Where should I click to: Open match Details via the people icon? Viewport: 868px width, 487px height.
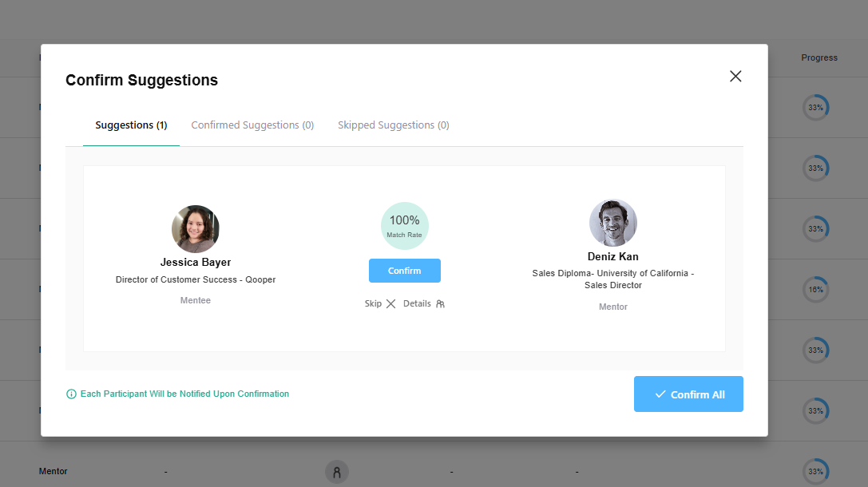pos(440,304)
